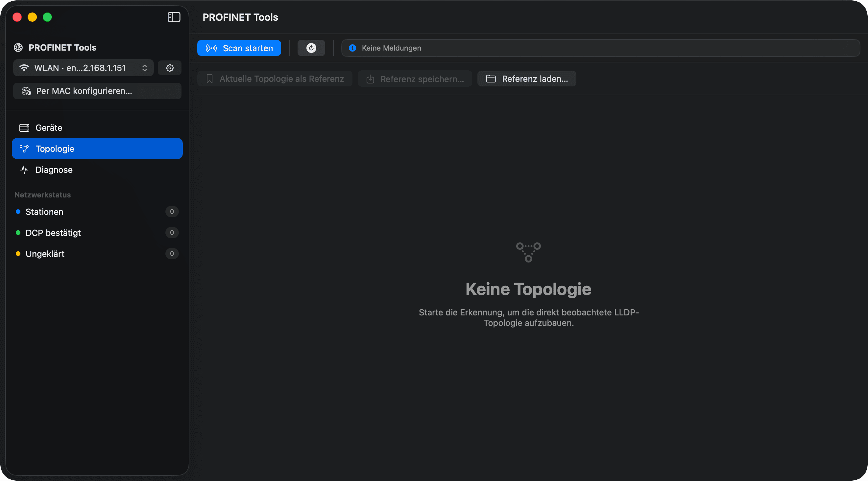Screen dimensions: 868x481
Task: Click the Keine Topologie heading
Action: 528,289
